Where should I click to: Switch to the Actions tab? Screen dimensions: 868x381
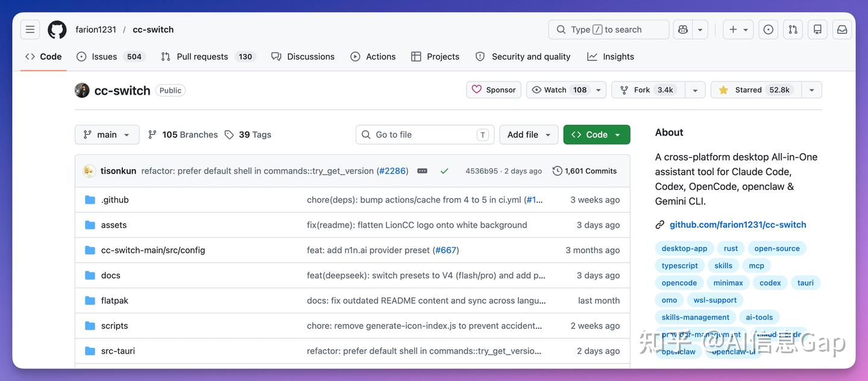[373, 57]
